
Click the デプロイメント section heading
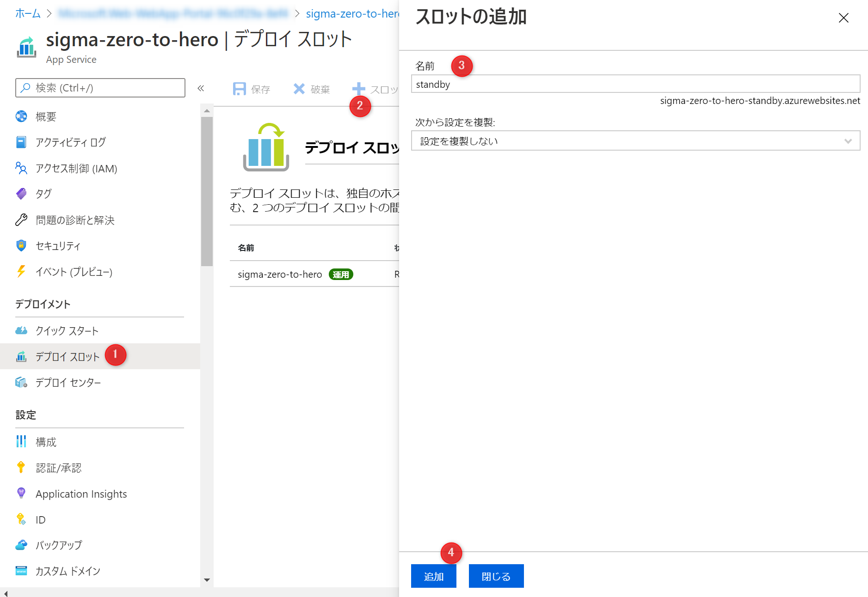pos(43,304)
